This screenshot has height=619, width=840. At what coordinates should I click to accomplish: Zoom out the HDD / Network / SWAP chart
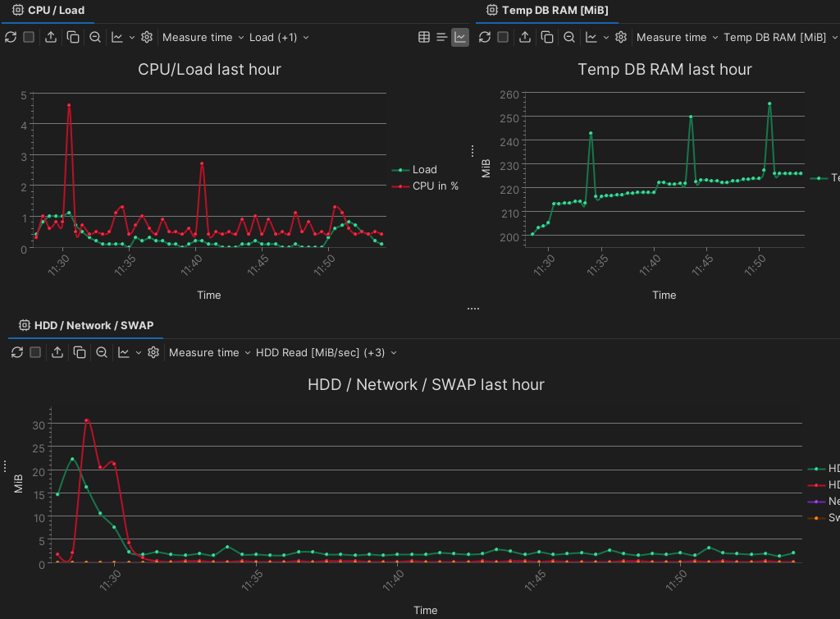tap(102, 352)
